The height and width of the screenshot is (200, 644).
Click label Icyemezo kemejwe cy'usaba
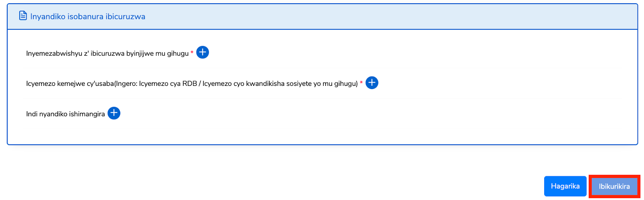pos(192,83)
